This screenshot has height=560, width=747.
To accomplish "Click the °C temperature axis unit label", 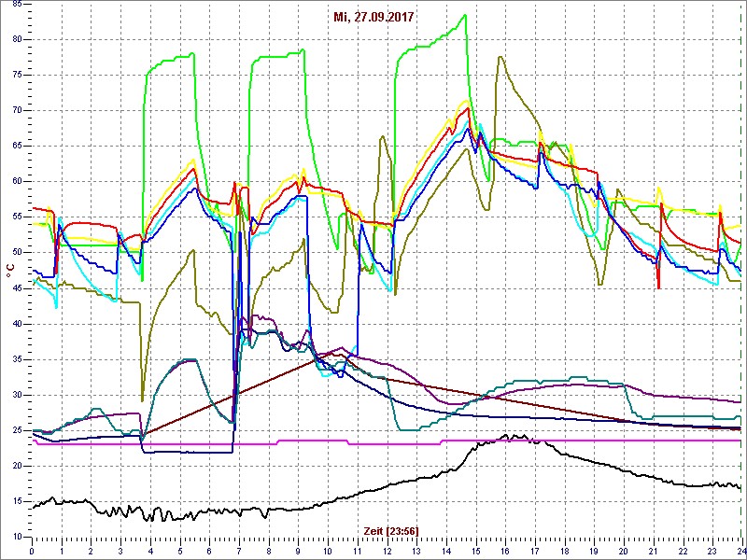I will tap(9, 271).
